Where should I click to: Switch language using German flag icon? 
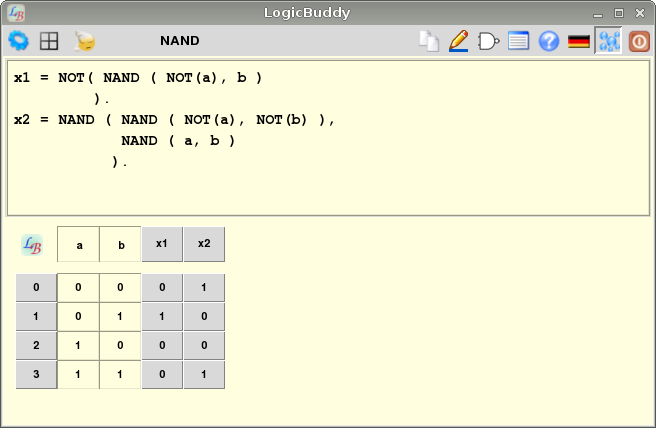[578, 41]
